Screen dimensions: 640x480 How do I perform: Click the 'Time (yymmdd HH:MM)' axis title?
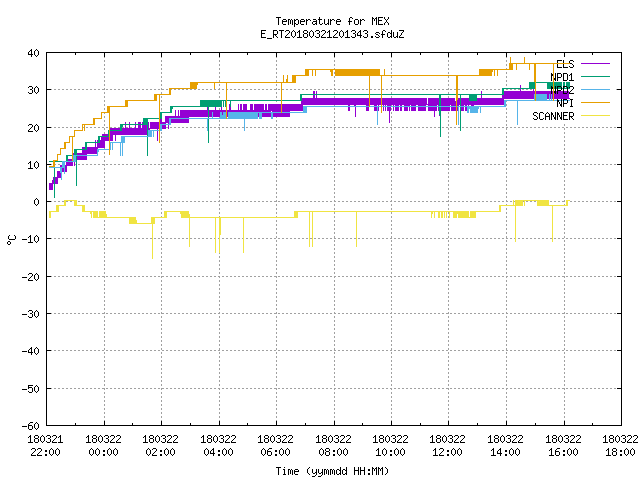(x=332, y=471)
